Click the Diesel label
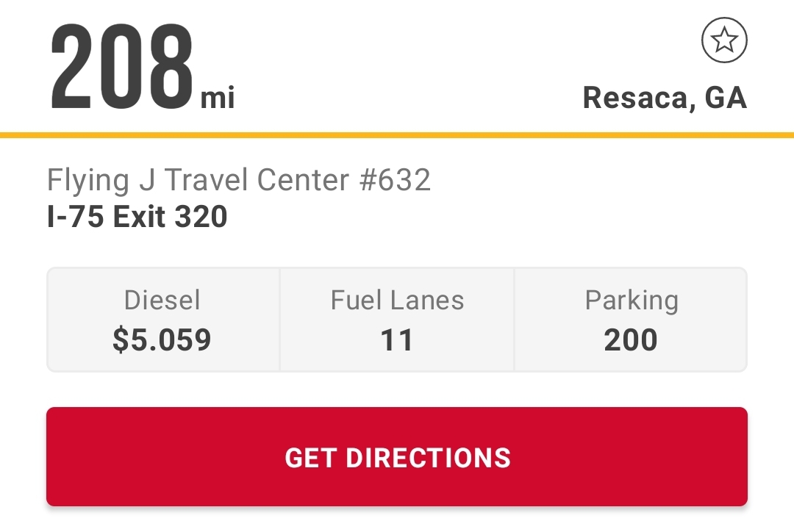This screenshot has height=532, width=794. click(x=162, y=300)
